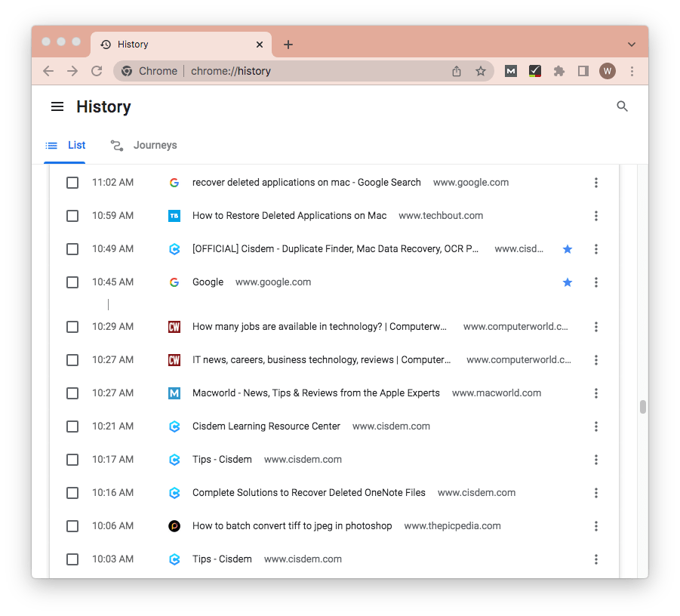Screen dimensions: 680x616
Task: Click the bookmark star on Google 10:45 AM row
Action: coord(568,282)
